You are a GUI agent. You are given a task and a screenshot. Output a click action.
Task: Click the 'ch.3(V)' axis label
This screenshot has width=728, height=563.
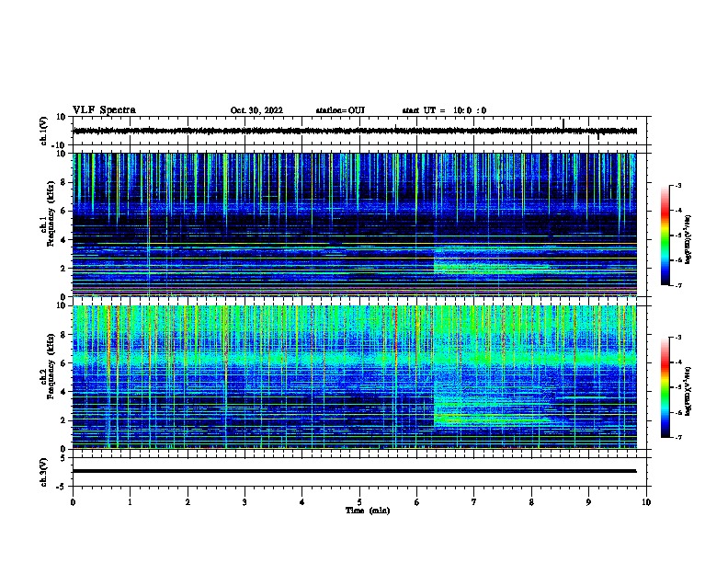pyautogui.click(x=43, y=472)
